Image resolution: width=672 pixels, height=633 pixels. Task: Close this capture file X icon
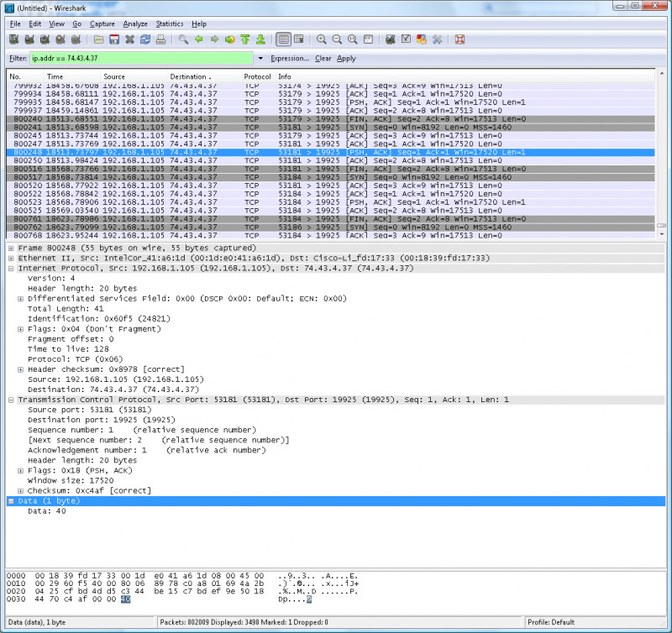coord(130,39)
